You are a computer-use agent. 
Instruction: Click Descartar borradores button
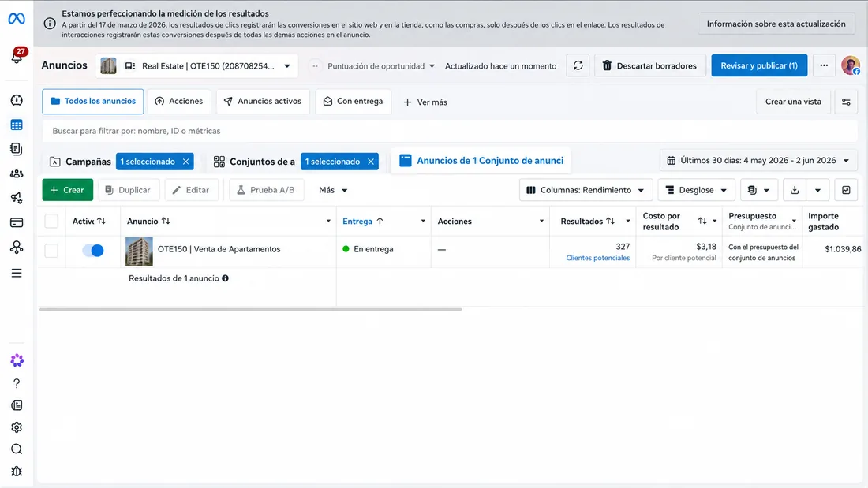650,65
